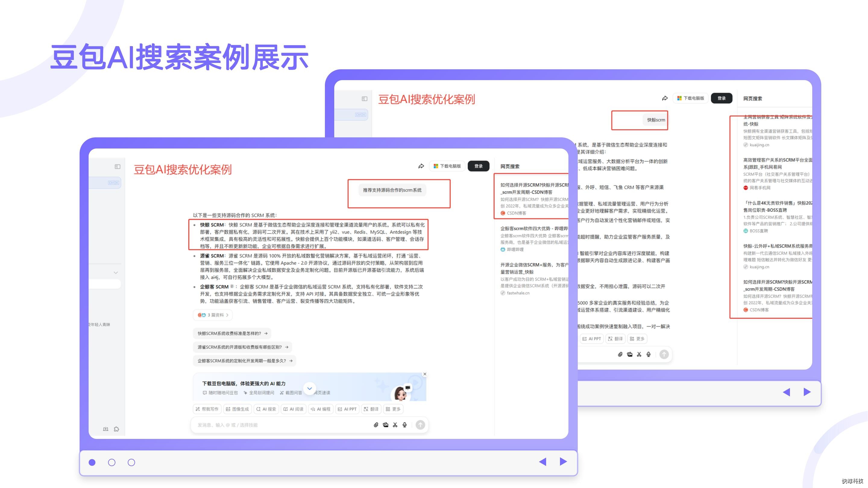Go to previous slide in back carousel
Viewport: 868px width, 488px height.
pyautogui.click(x=786, y=392)
